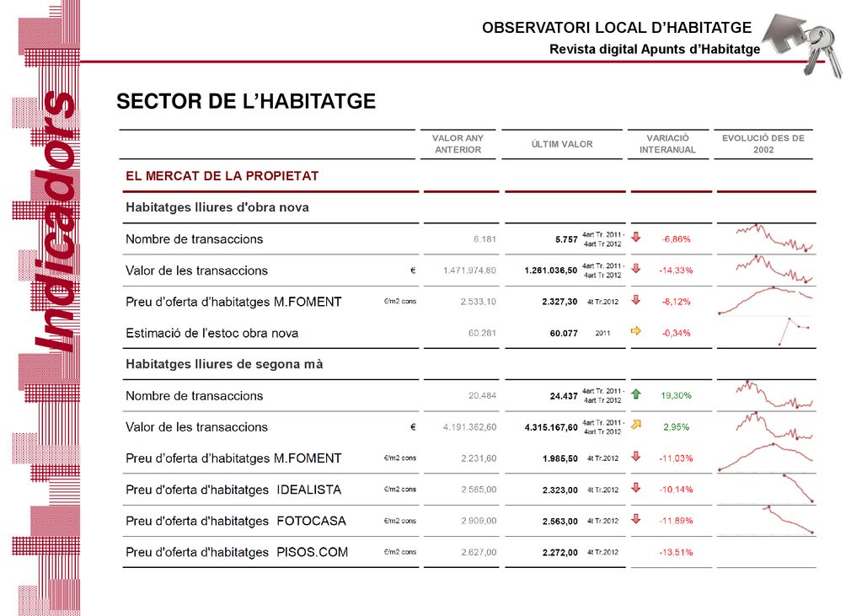Click 'Estimació de l'estoc obra nova' row label
Screen dimensions: 862x616
coord(211,334)
